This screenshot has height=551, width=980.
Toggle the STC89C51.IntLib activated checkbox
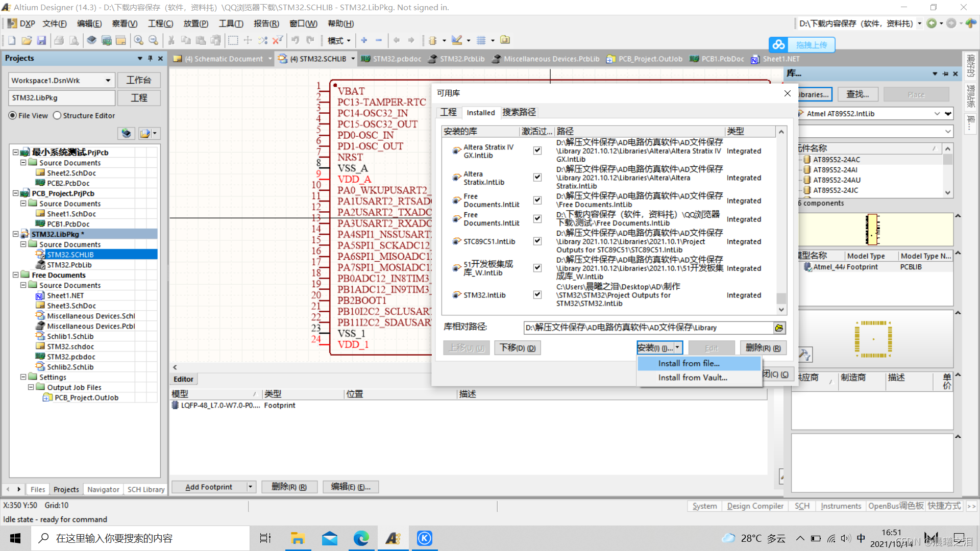point(537,241)
